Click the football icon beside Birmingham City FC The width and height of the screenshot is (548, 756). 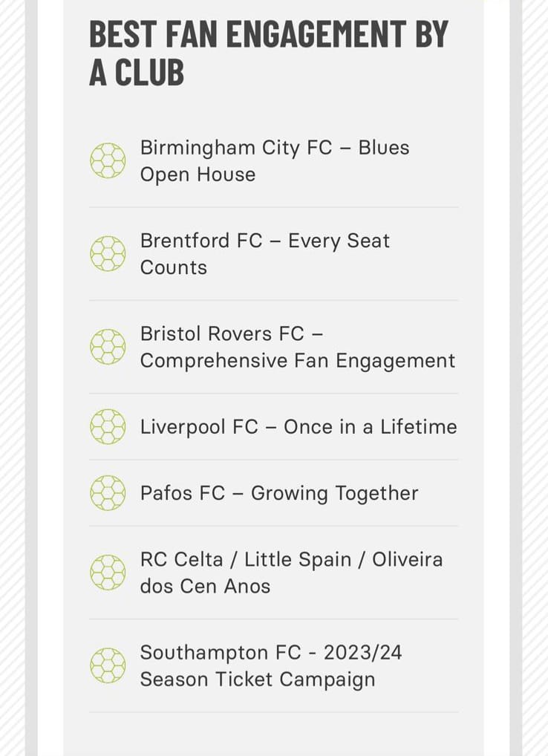click(x=108, y=160)
